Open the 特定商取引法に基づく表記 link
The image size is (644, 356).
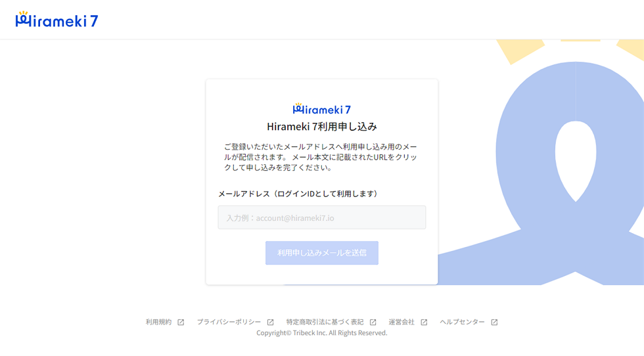coord(325,322)
